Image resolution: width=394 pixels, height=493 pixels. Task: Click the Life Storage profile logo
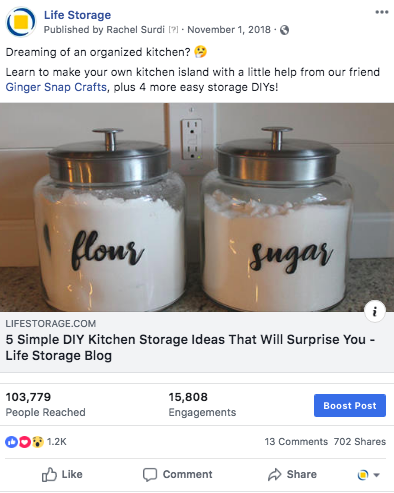click(21, 22)
